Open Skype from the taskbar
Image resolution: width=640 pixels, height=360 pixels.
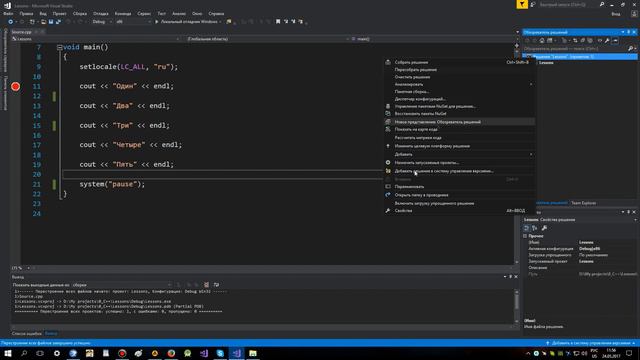pos(220,353)
